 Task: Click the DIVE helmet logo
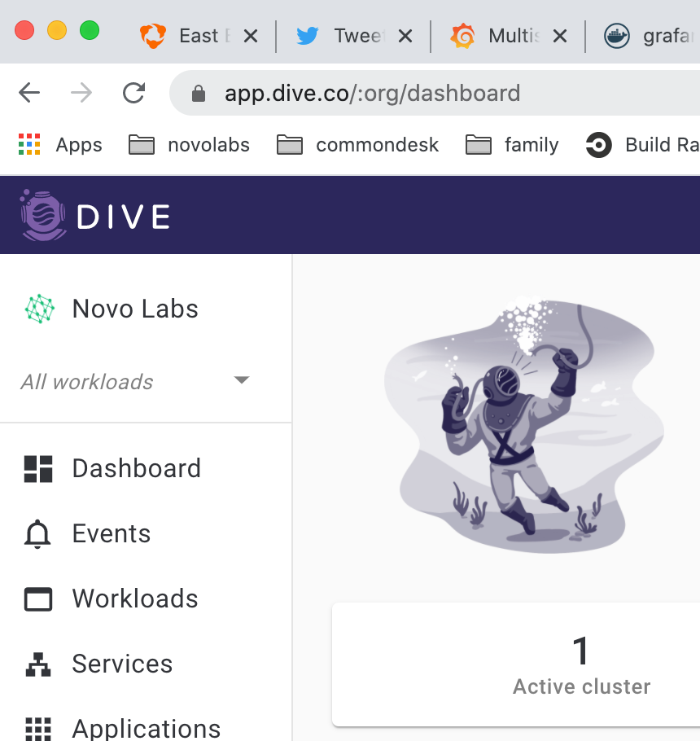point(43,216)
